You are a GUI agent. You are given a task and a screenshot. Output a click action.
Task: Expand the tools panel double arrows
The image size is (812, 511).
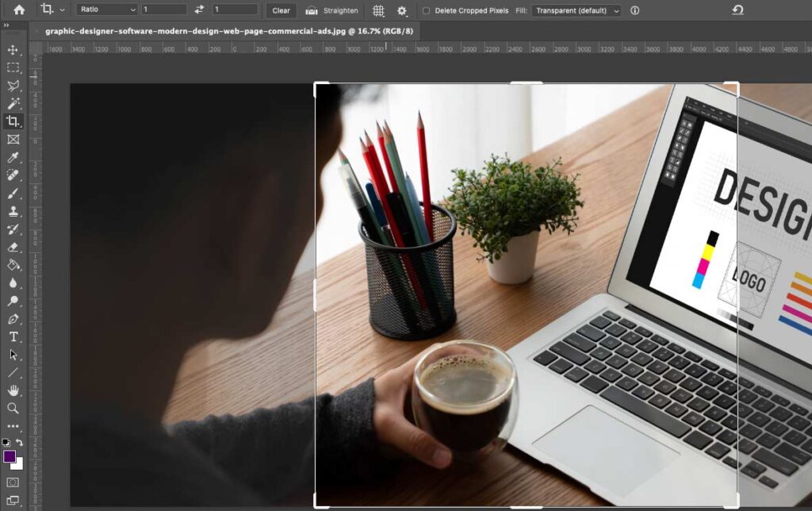pos(6,25)
